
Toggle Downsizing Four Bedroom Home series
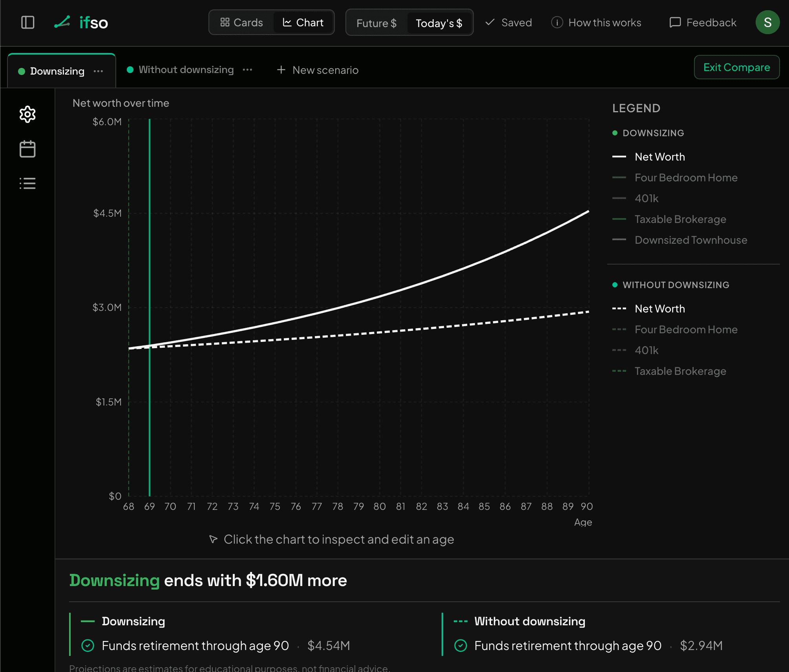click(x=675, y=177)
